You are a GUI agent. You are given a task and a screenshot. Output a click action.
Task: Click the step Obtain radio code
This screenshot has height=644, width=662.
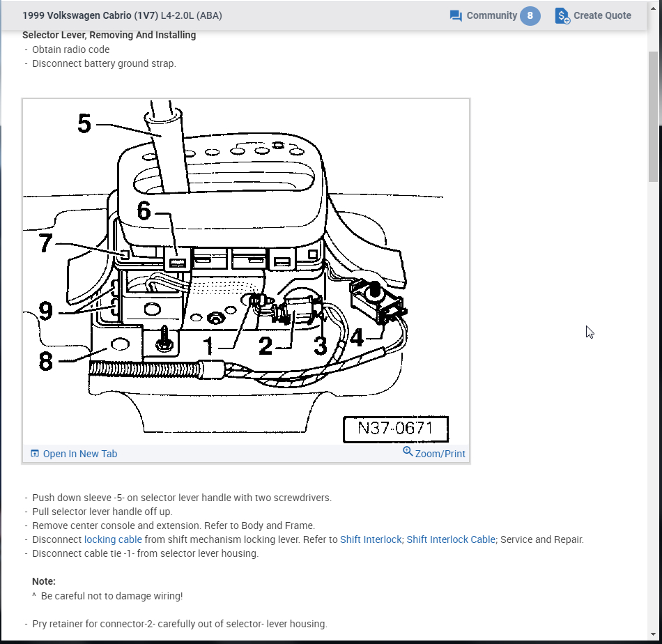click(x=71, y=49)
